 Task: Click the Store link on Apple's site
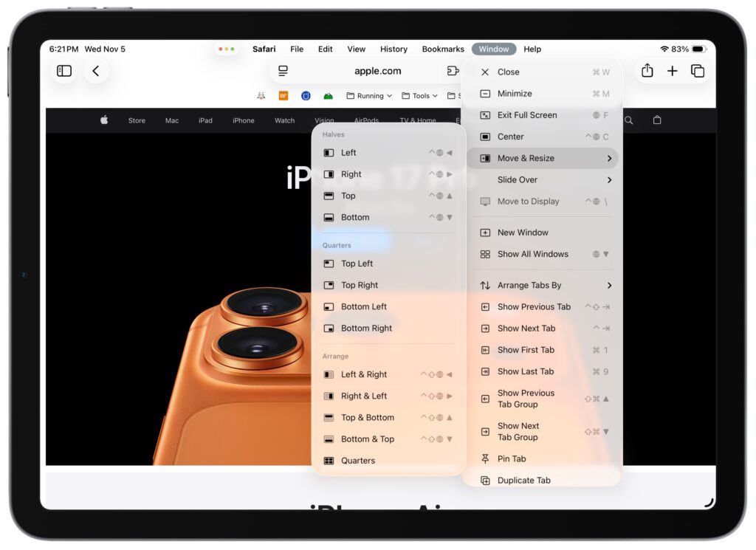136,119
